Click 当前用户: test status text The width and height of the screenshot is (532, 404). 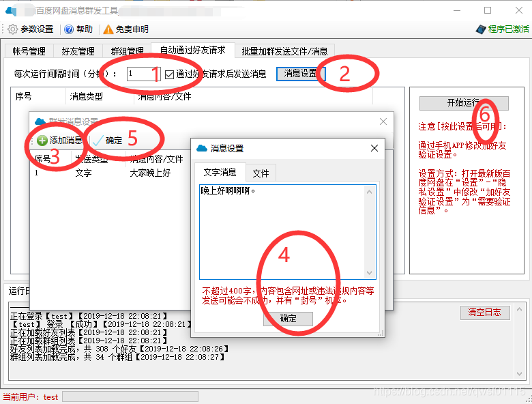tap(31, 397)
